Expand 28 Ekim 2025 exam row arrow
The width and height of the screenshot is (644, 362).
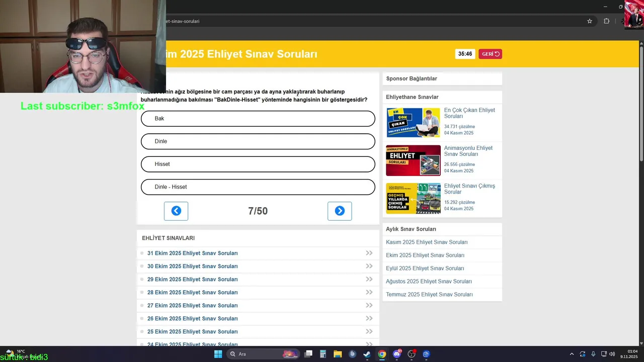369,293
